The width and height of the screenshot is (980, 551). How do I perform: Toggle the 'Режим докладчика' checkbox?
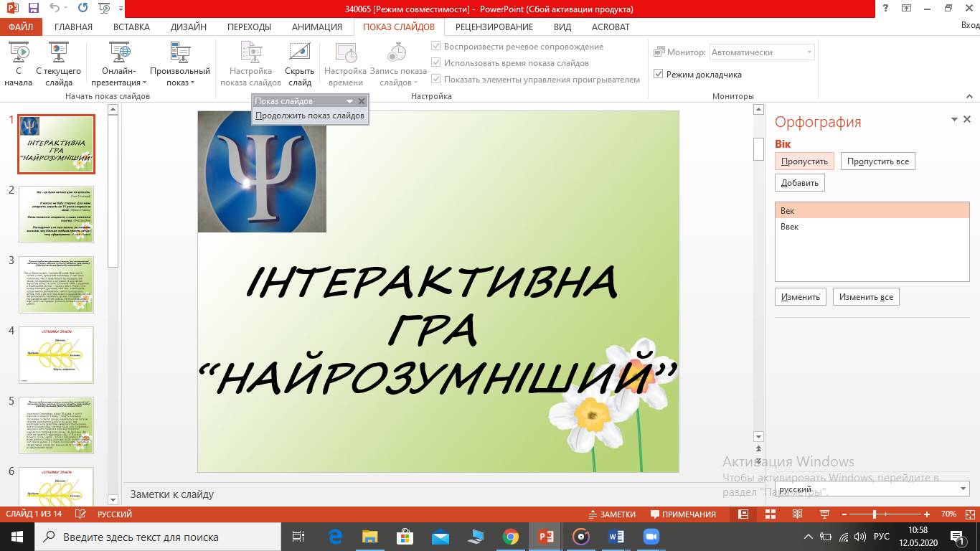(659, 74)
